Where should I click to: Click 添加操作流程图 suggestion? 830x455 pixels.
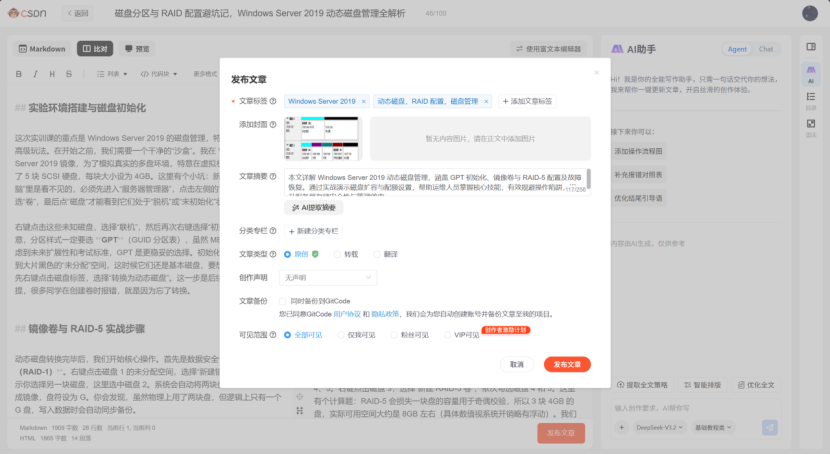tap(638, 151)
